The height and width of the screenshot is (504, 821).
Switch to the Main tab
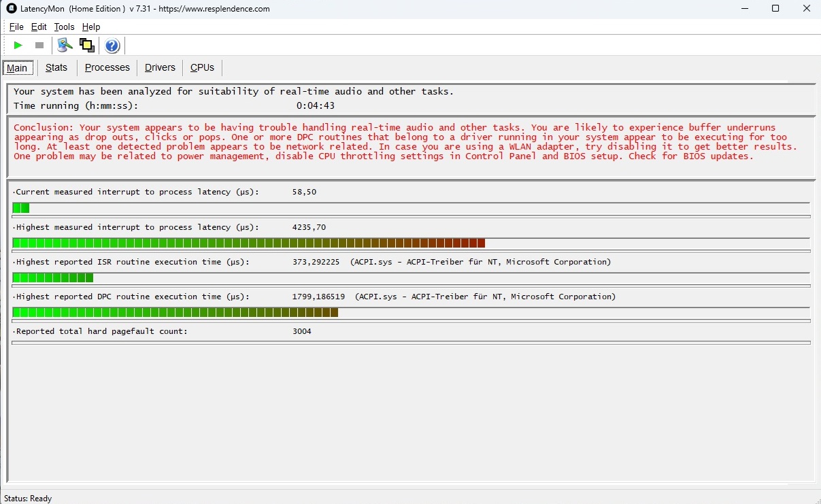17,68
